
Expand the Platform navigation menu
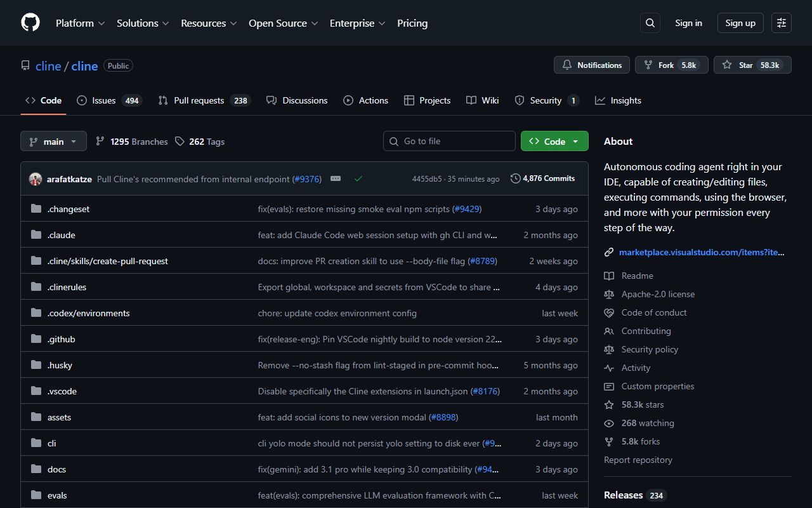[x=81, y=23]
